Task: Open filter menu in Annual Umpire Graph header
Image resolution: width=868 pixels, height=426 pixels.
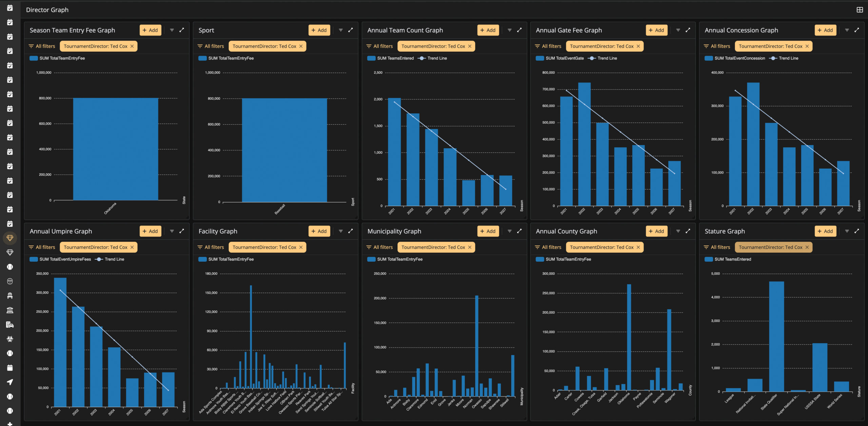Action: coord(172,231)
